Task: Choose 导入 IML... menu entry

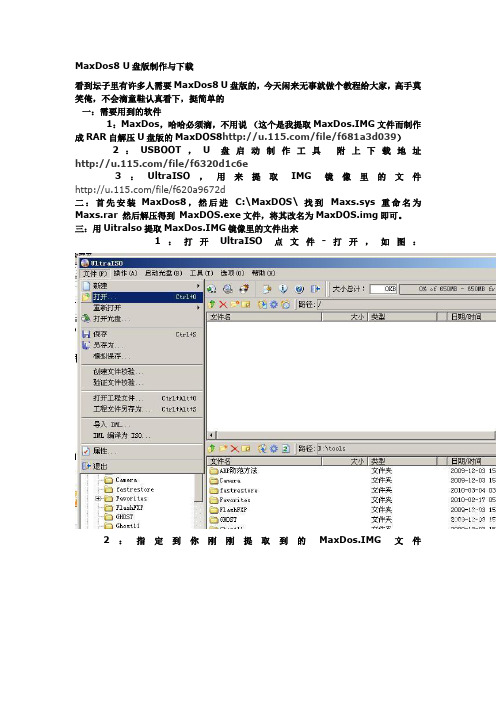Action: (142, 424)
